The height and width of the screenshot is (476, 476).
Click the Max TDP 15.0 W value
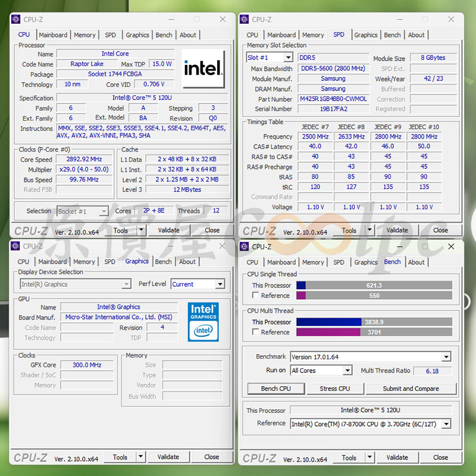162,64
